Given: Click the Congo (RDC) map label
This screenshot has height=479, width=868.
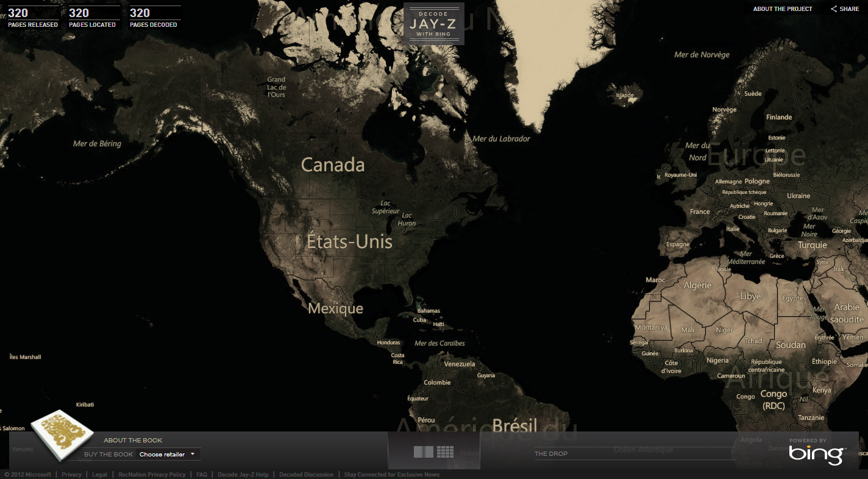Looking at the screenshot, I should (774, 400).
